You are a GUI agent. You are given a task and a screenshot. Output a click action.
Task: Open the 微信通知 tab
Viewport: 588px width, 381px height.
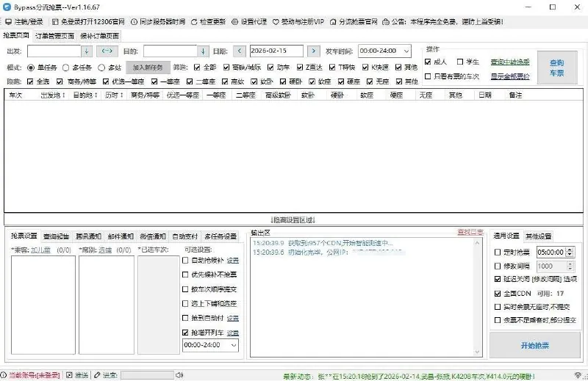click(153, 236)
